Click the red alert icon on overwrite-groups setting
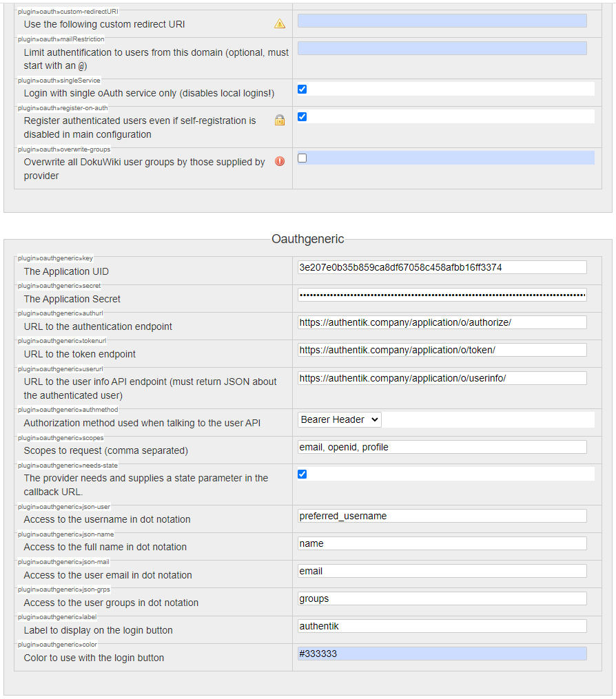The height and width of the screenshot is (699, 616). pyautogui.click(x=279, y=163)
